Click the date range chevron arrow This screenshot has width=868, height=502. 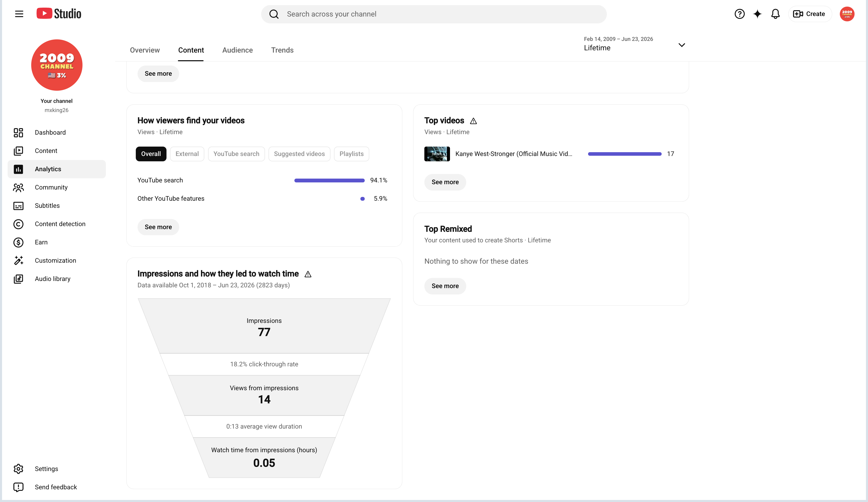681,45
